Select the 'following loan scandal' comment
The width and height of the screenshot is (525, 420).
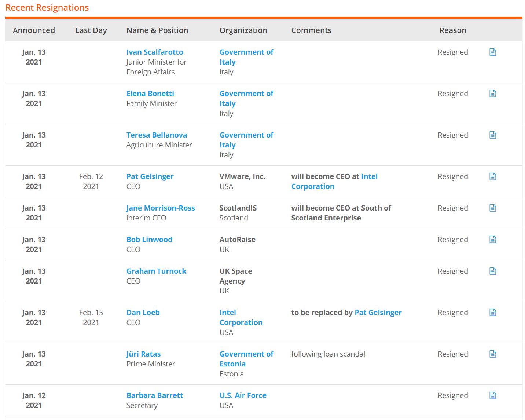click(x=328, y=354)
